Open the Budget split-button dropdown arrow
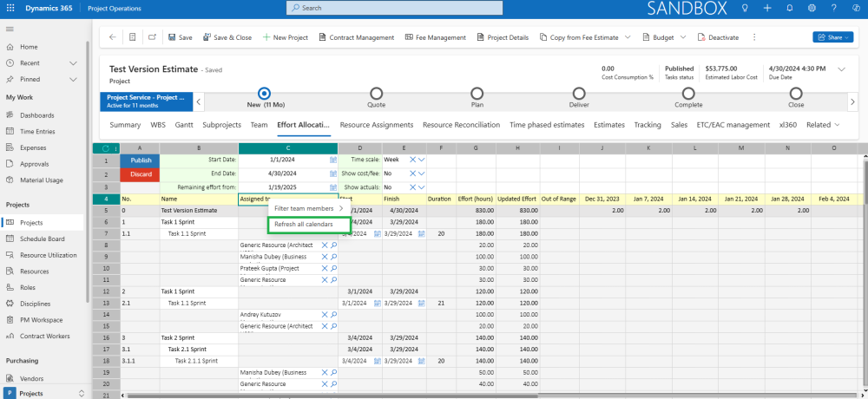 683,37
